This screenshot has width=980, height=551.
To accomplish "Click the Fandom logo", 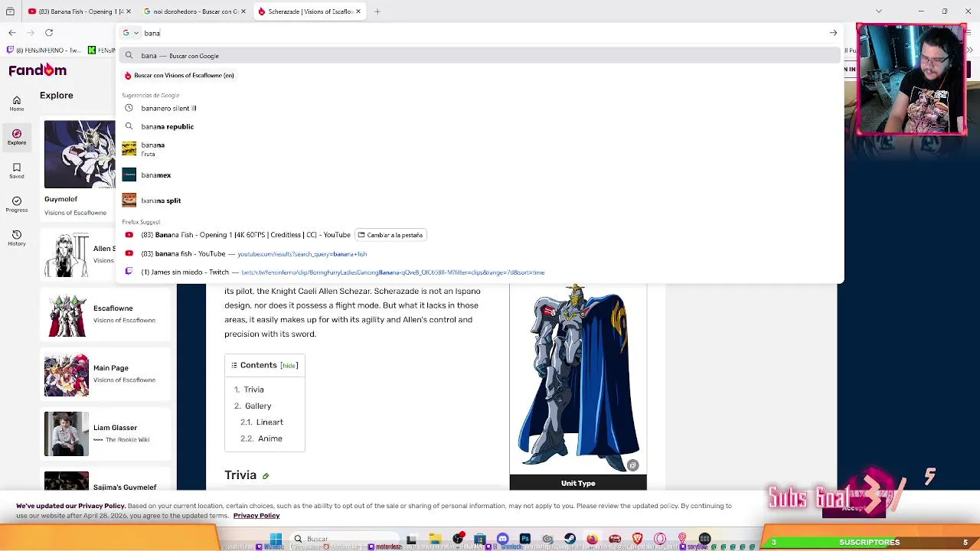I will click(38, 70).
